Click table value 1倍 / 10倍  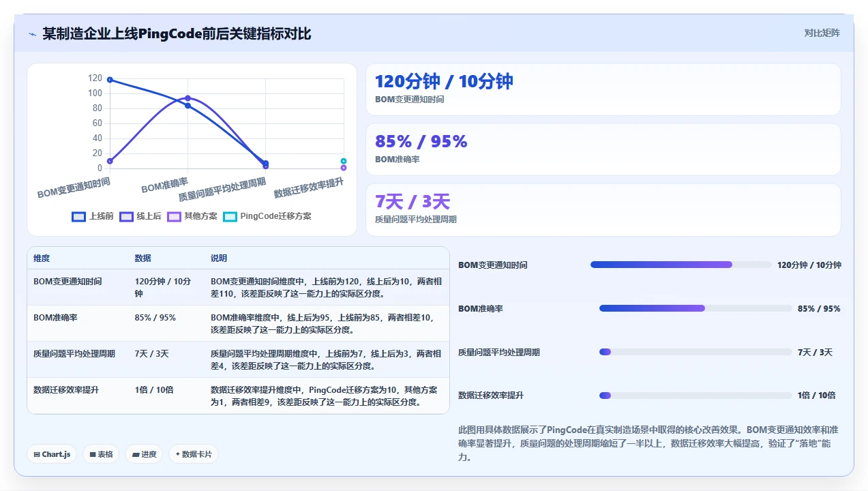click(x=154, y=389)
